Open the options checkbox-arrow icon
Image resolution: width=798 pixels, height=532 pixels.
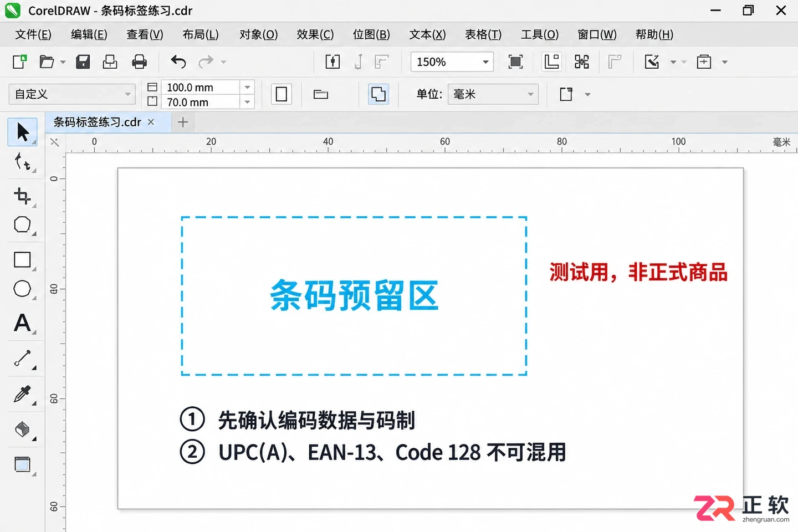click(652, 62)
